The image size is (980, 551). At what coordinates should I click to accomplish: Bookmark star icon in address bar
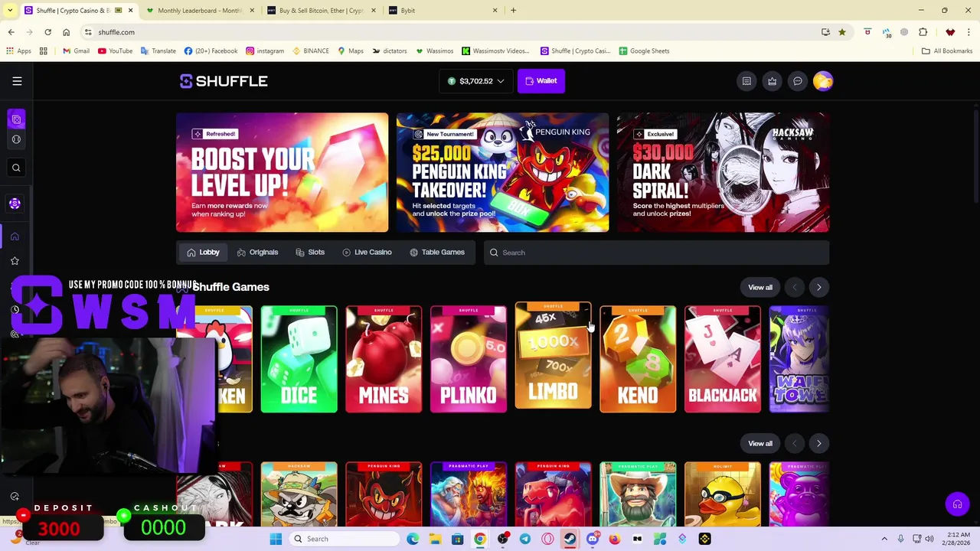[842, 32]
